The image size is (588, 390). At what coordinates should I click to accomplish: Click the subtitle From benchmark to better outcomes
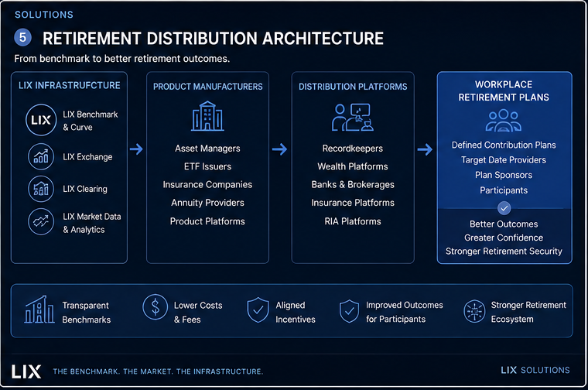pyautogui.click(x=122, y=59)
